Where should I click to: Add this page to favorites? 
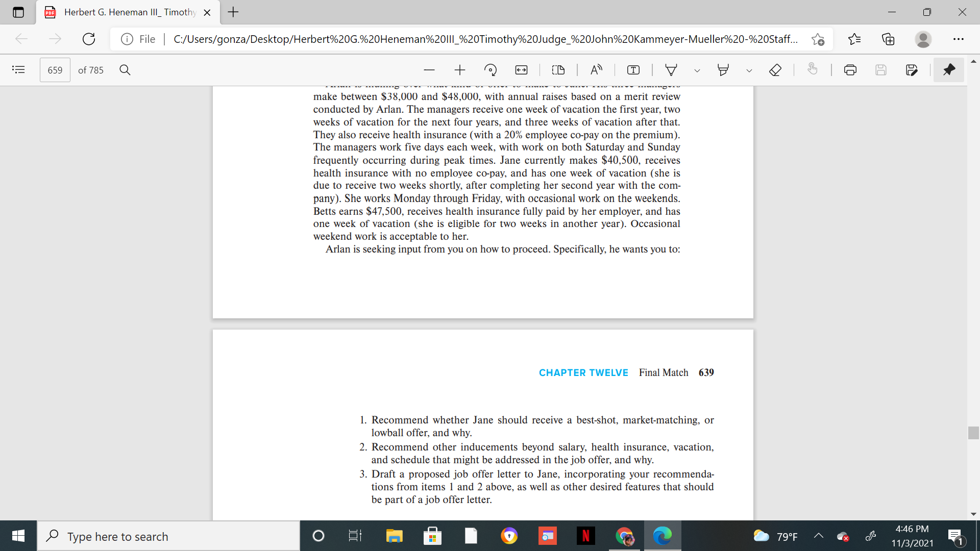pyautogui.click(x=818, y=39)
